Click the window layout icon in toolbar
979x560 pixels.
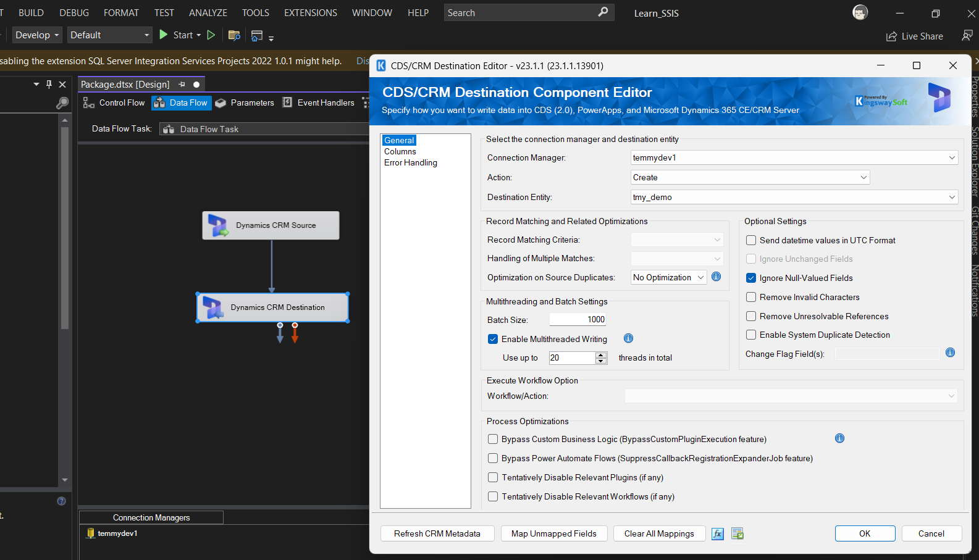(x=257, y=36)
